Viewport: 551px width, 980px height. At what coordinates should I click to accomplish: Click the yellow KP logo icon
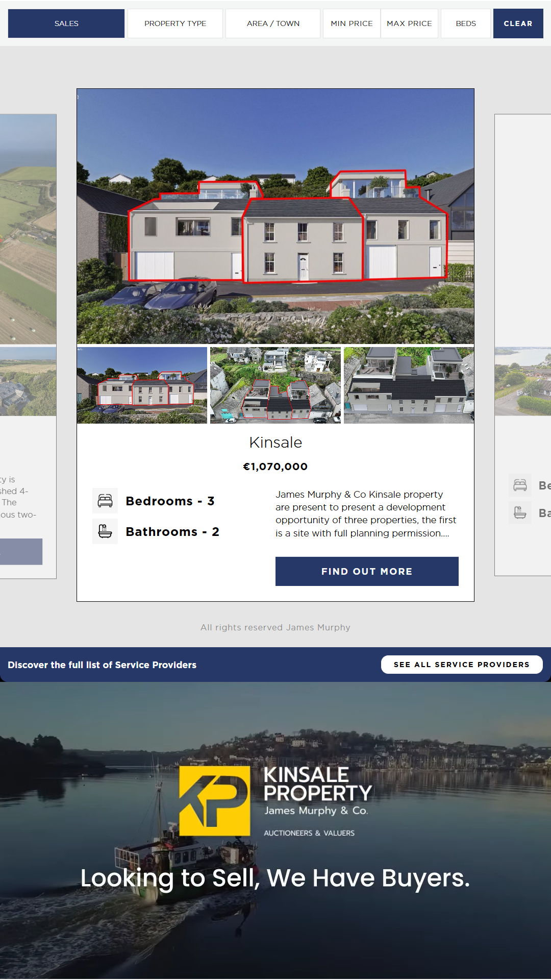(215, 801)
